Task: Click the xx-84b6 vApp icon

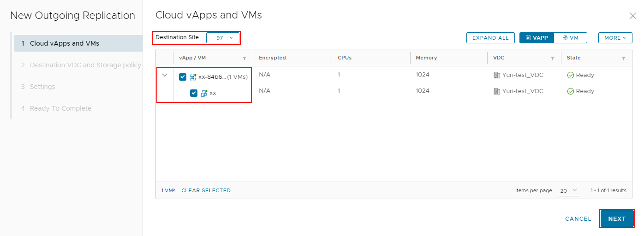Action: 193,77
